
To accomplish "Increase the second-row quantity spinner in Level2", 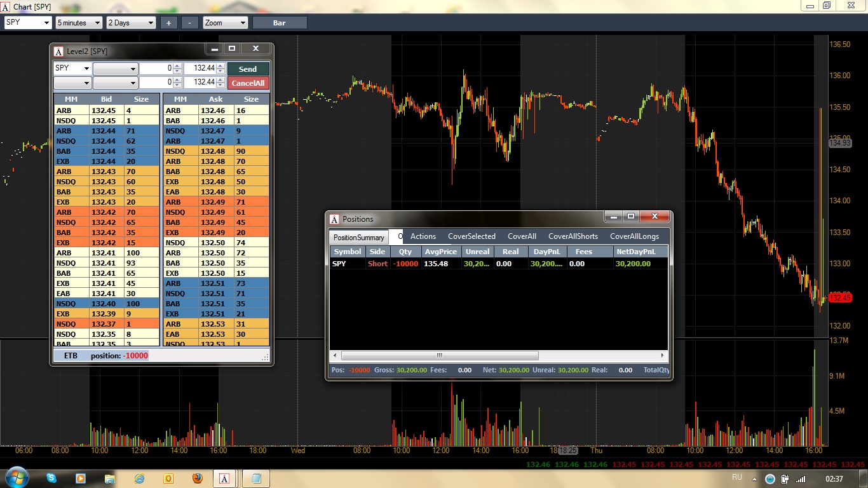I will (x=177, y=79).
